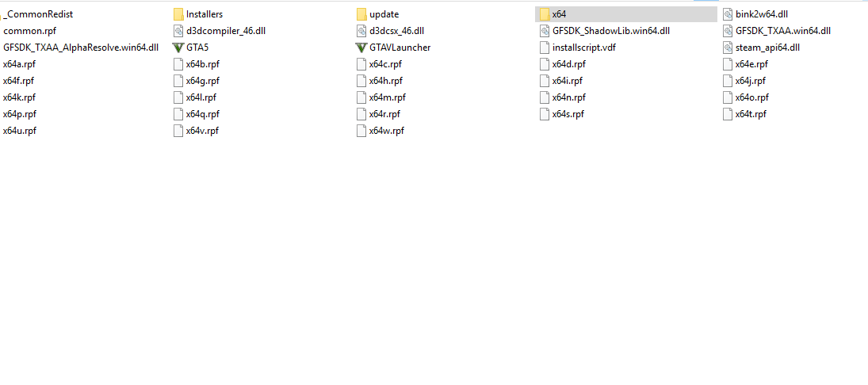868x385 pixels.
Task: Select the x64t.rpf file
Action: pyautogui.click(x=744, y=114)
